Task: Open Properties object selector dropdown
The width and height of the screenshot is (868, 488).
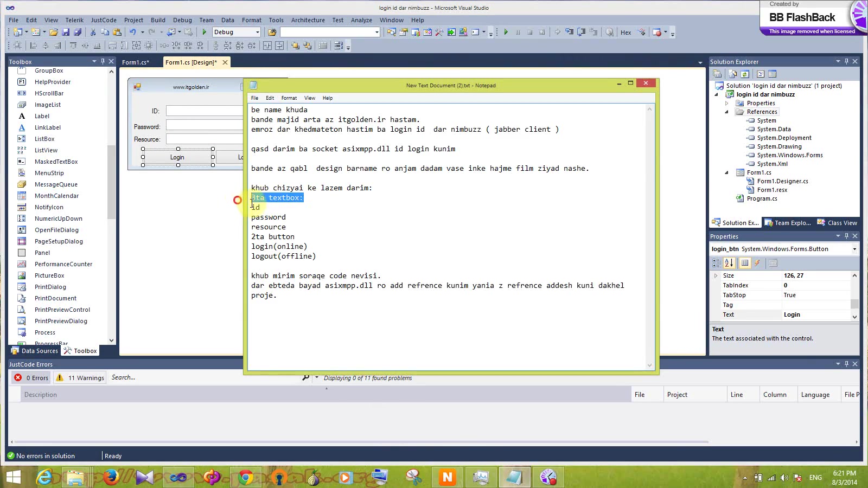Action: click(x=854, y=249)
